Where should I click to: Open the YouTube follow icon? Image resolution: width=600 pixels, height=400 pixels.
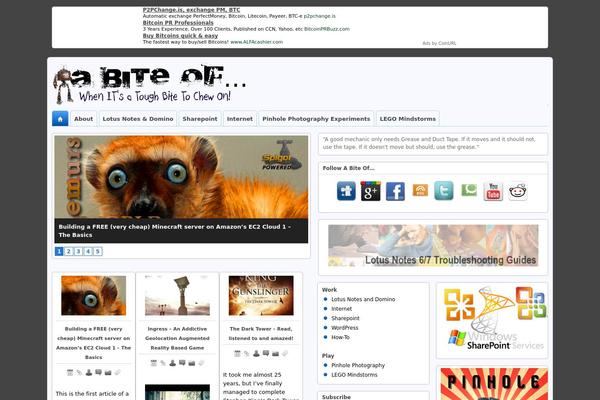(493, 191)
